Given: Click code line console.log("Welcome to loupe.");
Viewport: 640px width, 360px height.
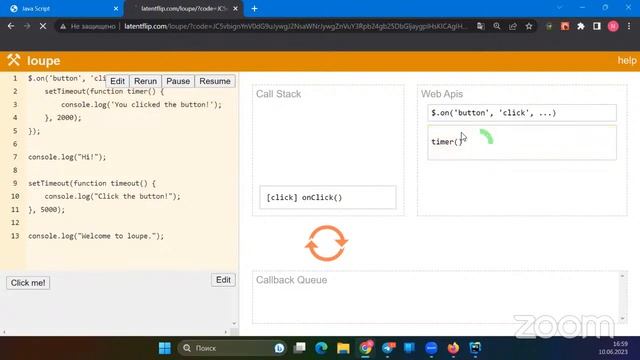Looking at the screenshot, I should tap(96, 236).
